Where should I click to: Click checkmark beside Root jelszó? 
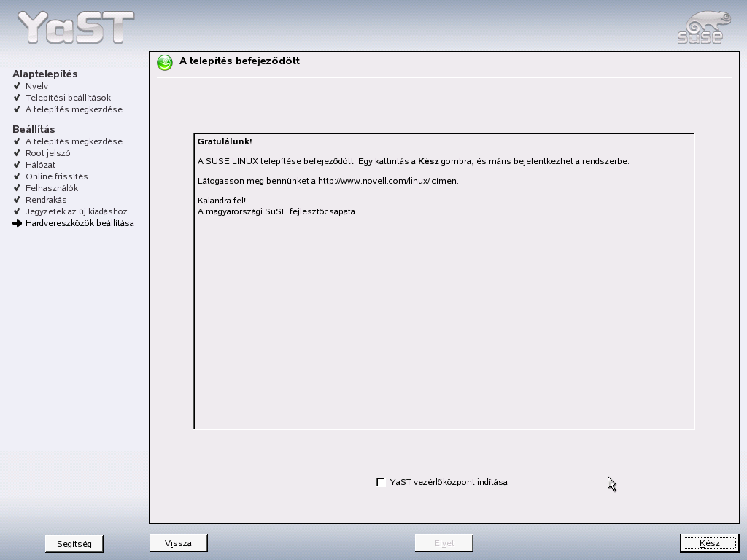click(18, 153)
